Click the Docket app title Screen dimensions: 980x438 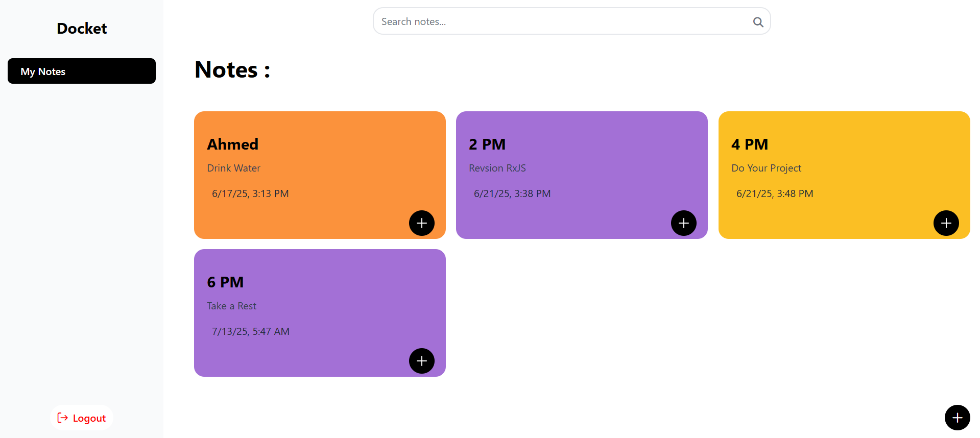(x=82, y=29)
